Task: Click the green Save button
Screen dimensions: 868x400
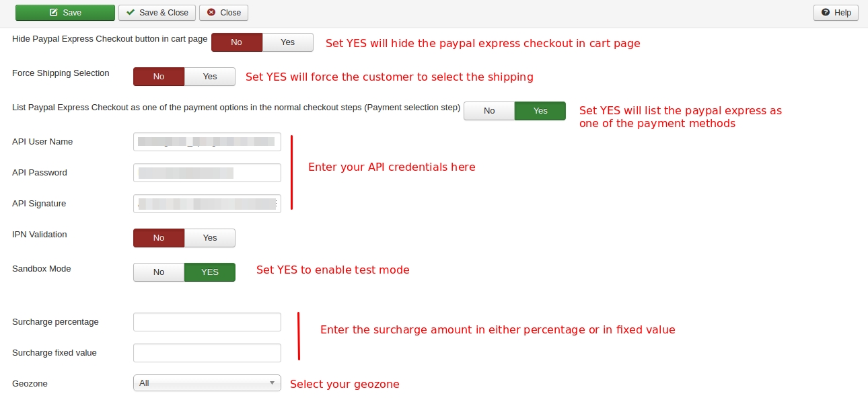Action: 65,12
